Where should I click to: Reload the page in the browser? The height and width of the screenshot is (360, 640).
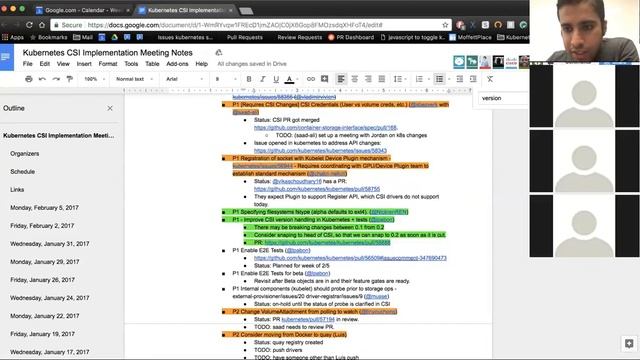click(29, 25)
